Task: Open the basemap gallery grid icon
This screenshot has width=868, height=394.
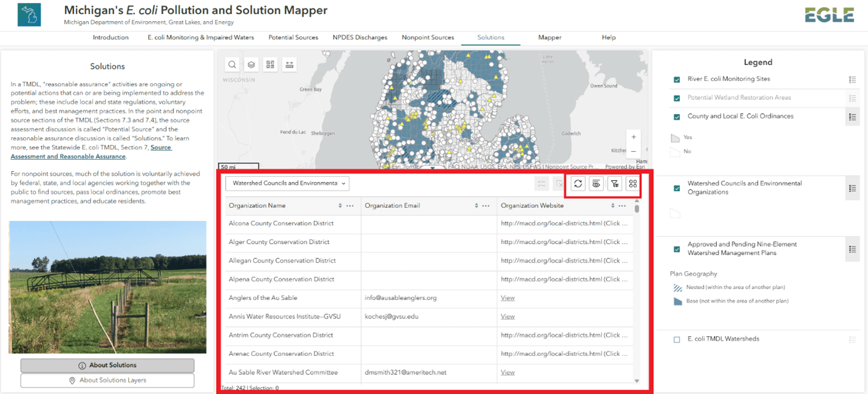Action: (x=271, y=64)
